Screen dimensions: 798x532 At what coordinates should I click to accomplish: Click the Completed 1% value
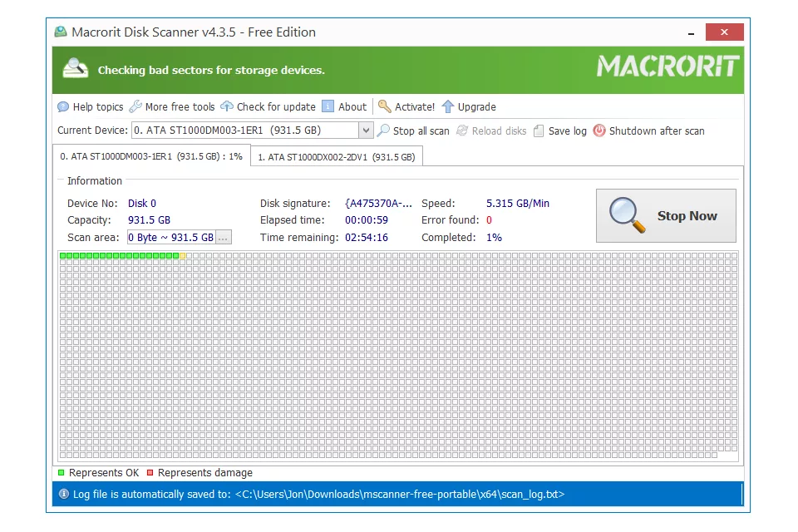494,237
